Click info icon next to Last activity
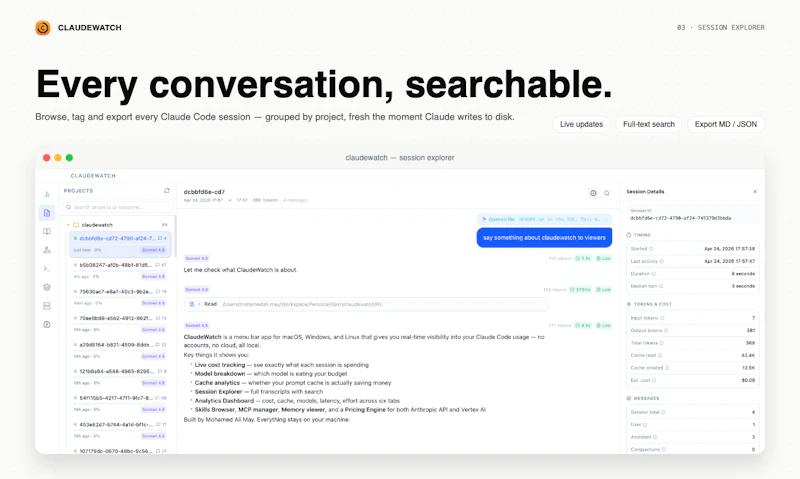The width and height of the screenshot is (800, 479). click(662, 261)
